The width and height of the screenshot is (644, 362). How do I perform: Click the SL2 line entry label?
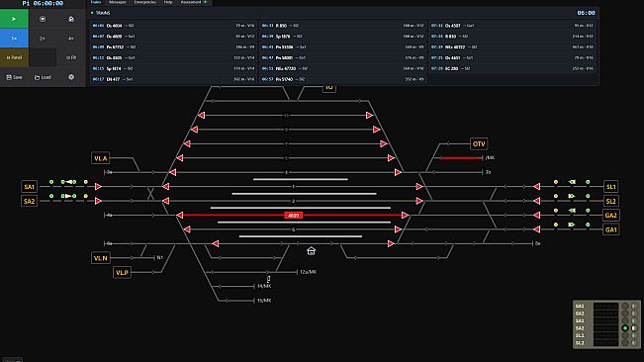(x=610, y=201)
